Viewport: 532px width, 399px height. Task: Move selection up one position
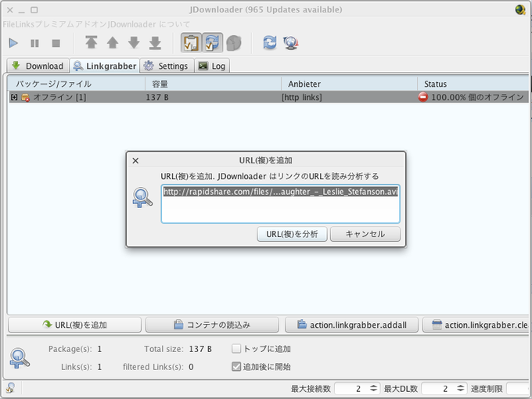pyautogui.click(x=113, y=43)
